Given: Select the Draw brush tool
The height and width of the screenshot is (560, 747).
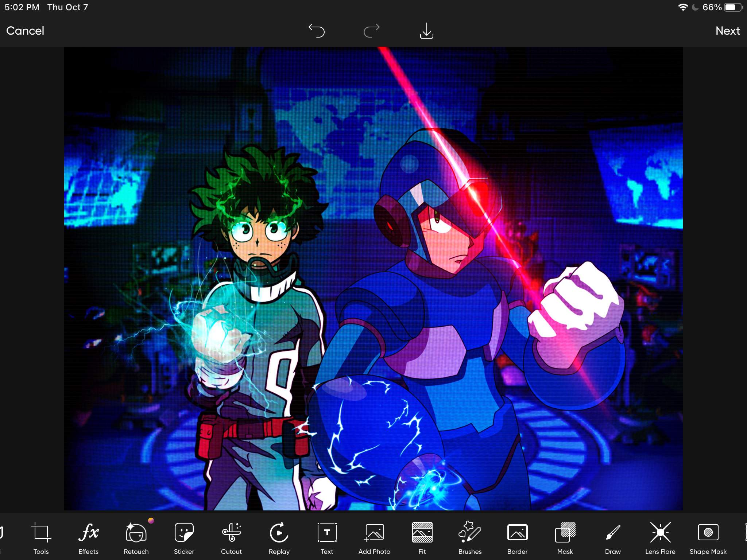Looking at the screenshot, I should click(613, 538).
